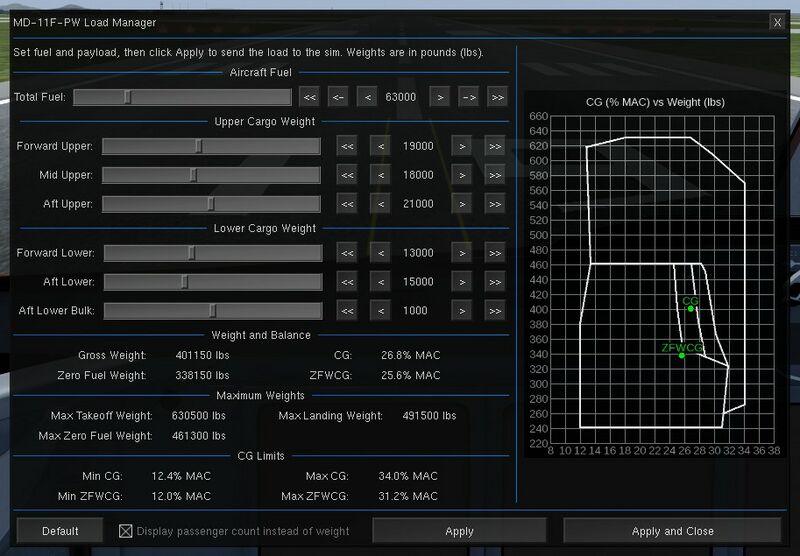Click Total Fuel '>' small increase button
The image size is (800, 556).
pyautogui.click(x=440, y=97)
